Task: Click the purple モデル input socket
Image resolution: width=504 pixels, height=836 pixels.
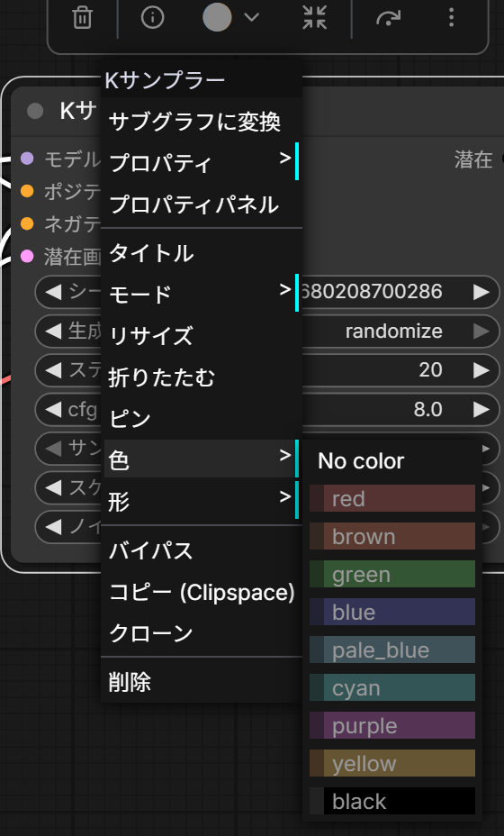Action: [27, 158]
